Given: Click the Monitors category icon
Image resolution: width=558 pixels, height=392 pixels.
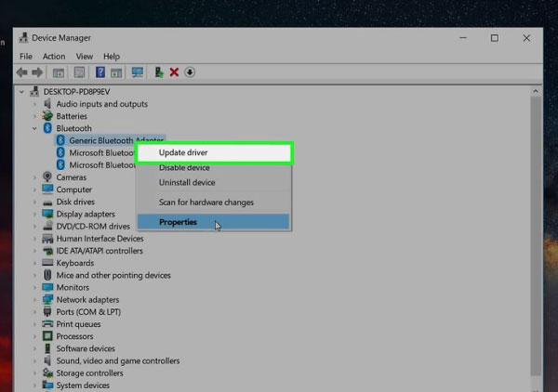Looking at the screenshot, I should 47,287.
